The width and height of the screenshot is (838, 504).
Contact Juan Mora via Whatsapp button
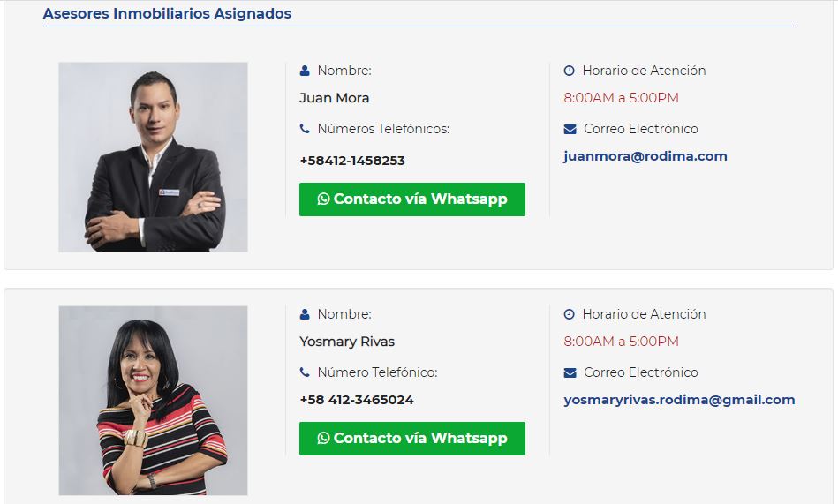tap(412, 199)
